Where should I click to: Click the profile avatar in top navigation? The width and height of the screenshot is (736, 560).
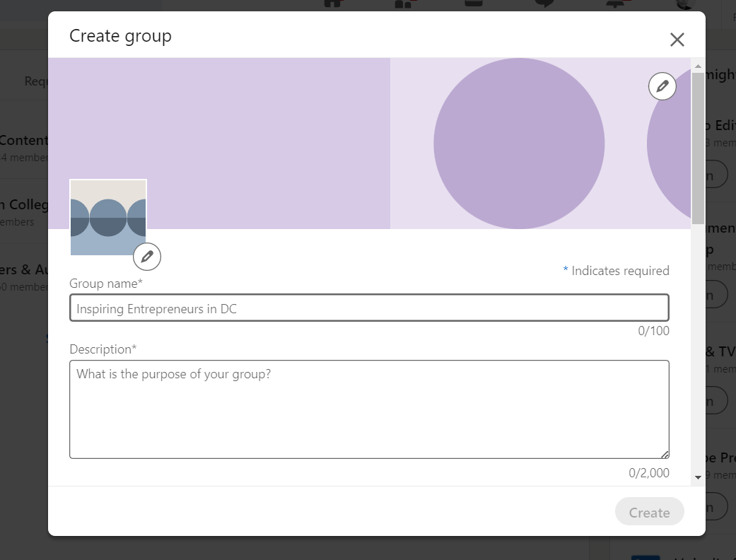click(684, 4)
